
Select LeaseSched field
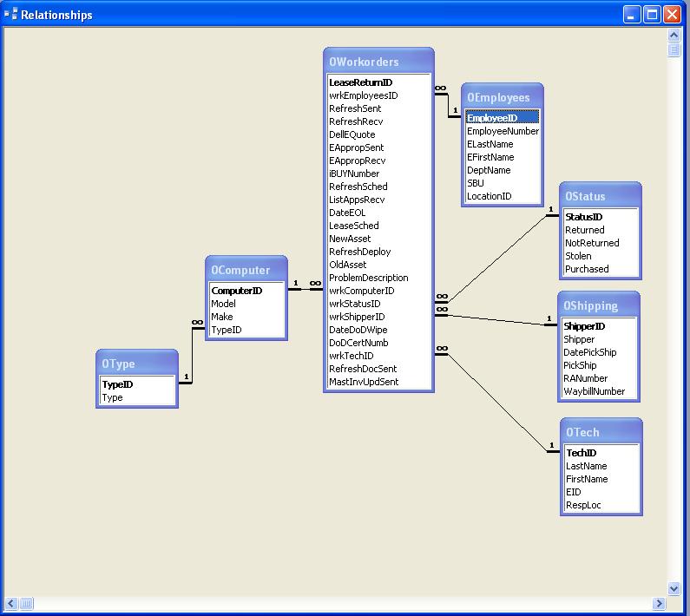[378, 226]
